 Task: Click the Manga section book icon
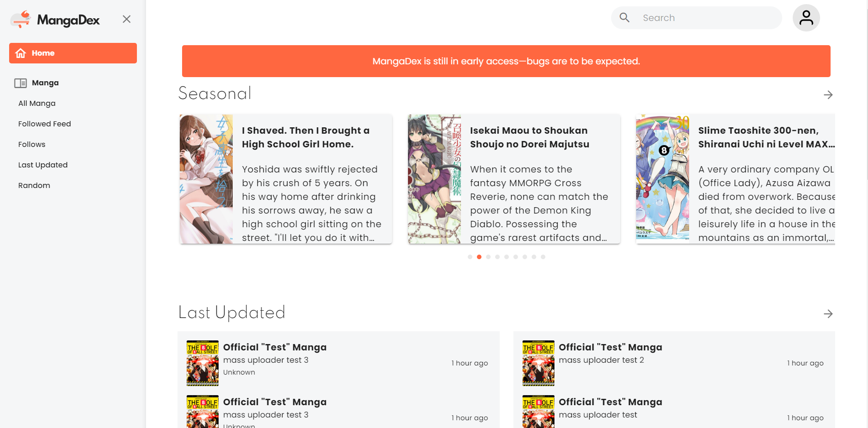[x=21, y=83]
